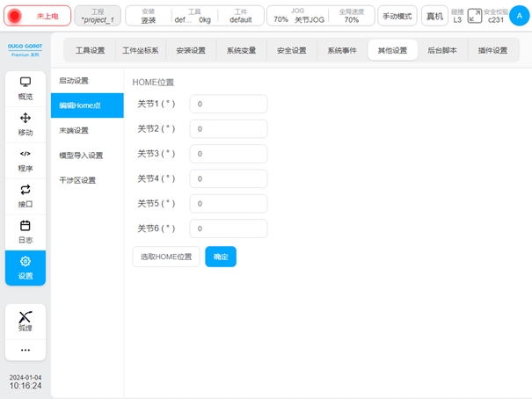The width and height of the screenshot is (532, 399).
Task: Toggle the 手动模式 manual mode button
Action: point(397,16)
